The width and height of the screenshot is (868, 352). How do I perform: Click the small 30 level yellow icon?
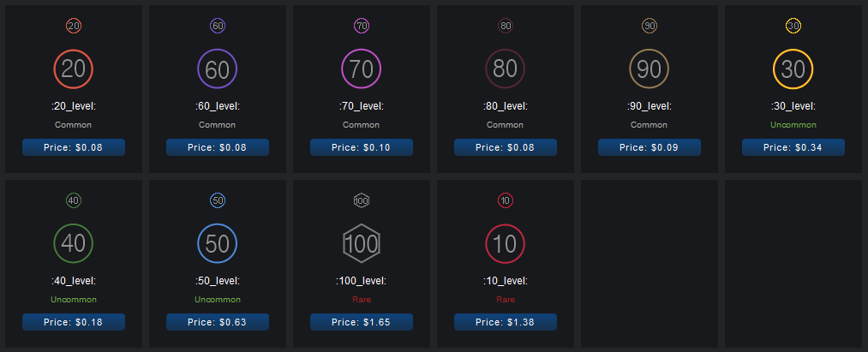click(x=793, y=27)
